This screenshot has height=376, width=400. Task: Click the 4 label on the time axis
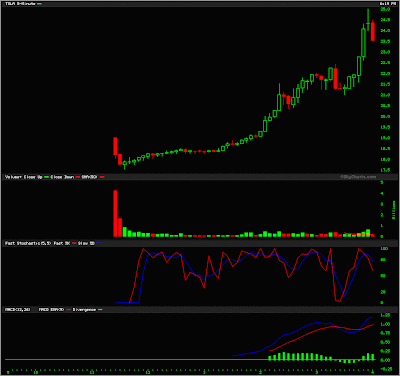[373, 371]
